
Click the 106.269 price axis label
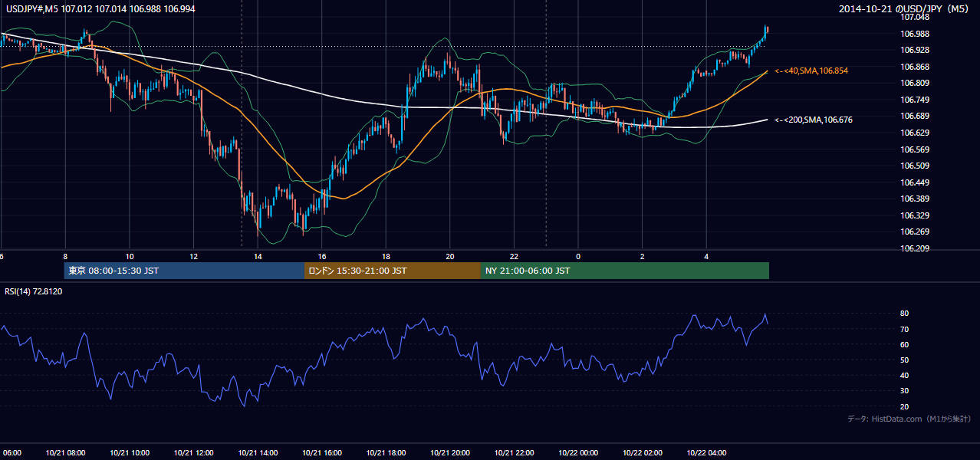click(x=916, y=232)
